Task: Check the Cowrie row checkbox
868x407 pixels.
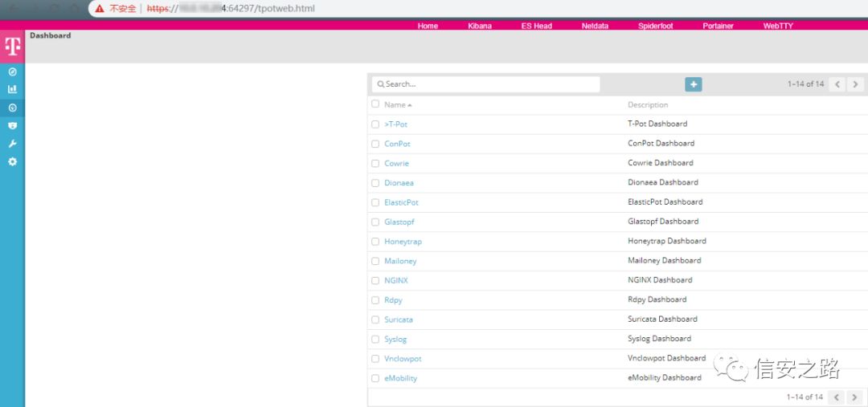Action: click(375, 164)
